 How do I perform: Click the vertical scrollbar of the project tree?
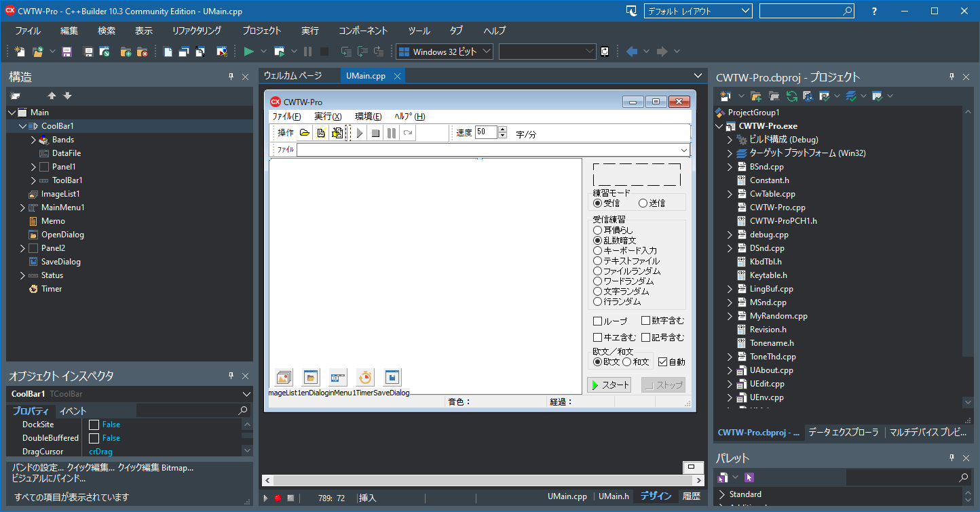pos(968,256)
